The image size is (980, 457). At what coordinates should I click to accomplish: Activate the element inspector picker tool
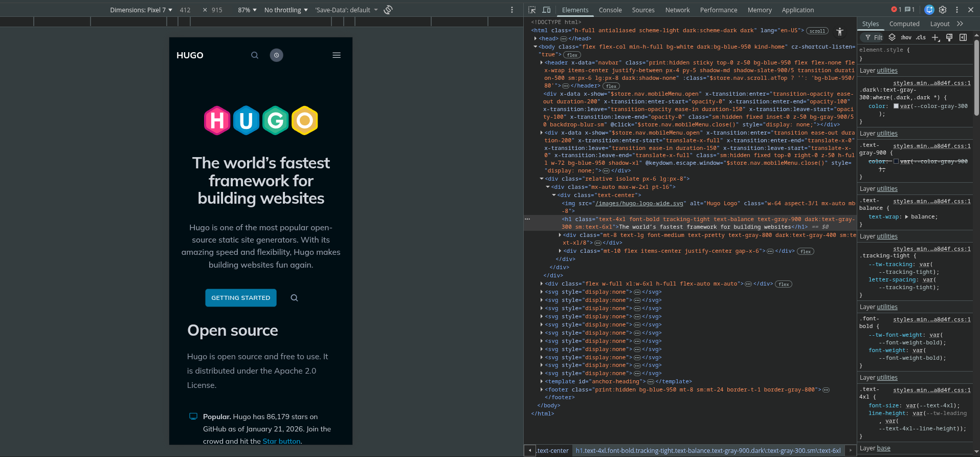(532, 10)
